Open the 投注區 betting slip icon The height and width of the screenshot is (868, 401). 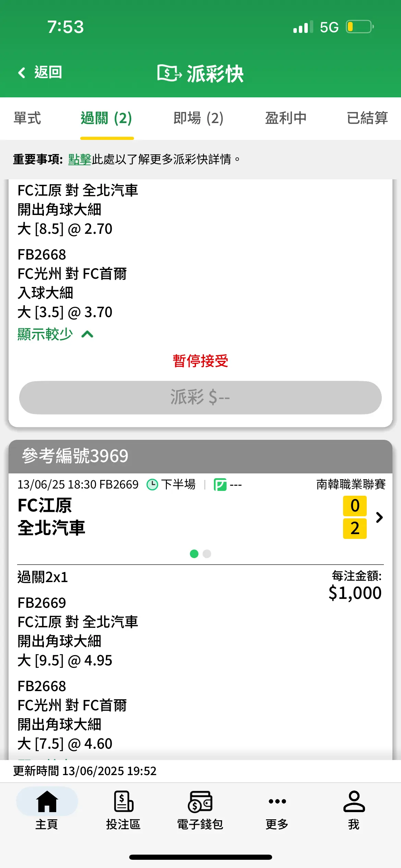[x=123, y=801]
